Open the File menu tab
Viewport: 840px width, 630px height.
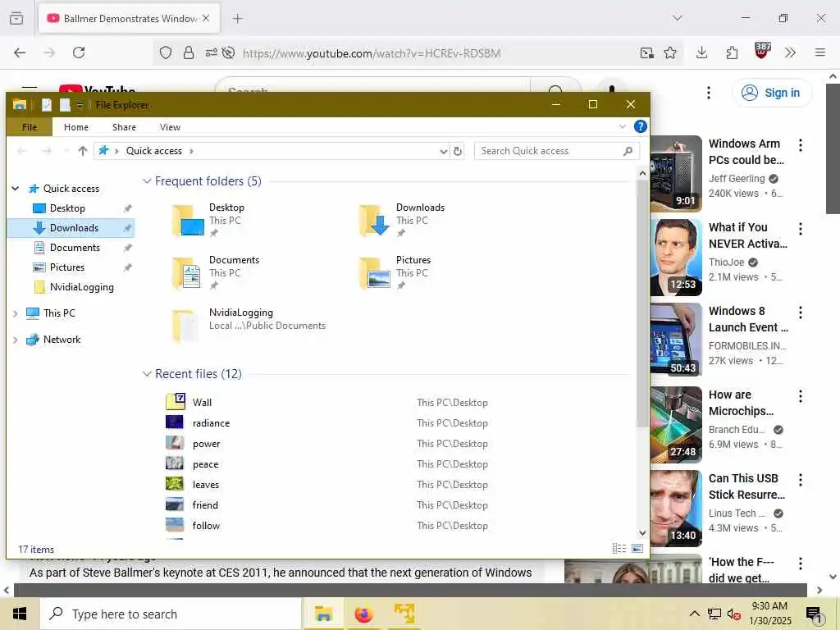(x=30, y=127)
